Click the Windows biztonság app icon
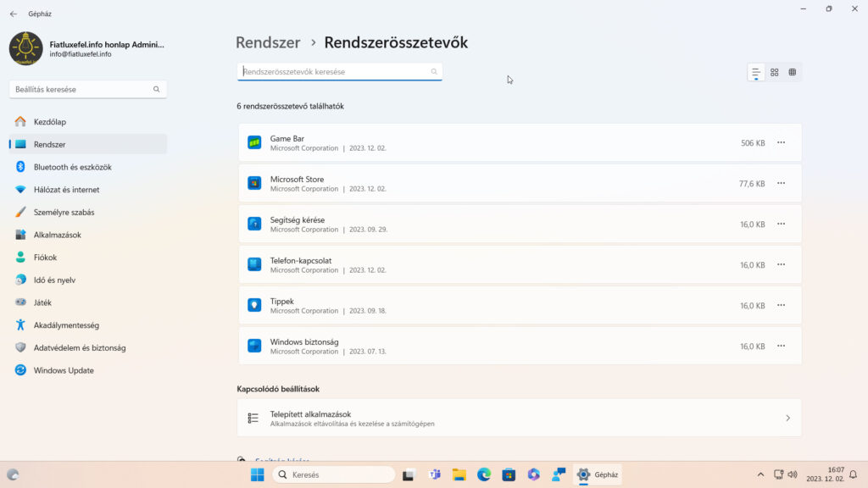The image size is (868, 488). [x=254, y=346]
